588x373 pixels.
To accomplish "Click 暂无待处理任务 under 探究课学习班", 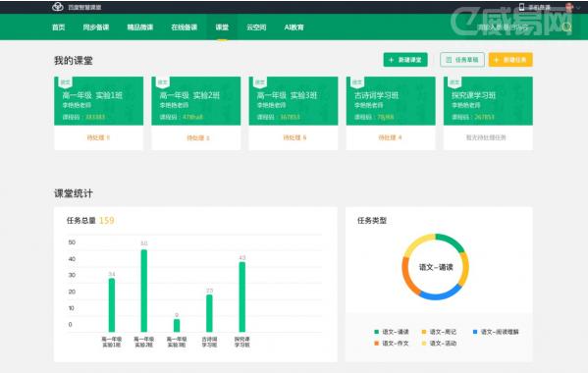I will [486, 137].
